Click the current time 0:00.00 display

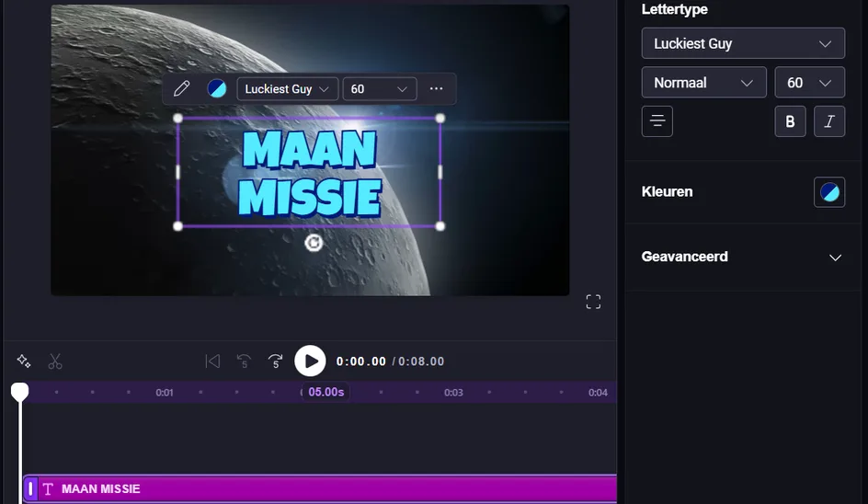(x=361, y=361)
